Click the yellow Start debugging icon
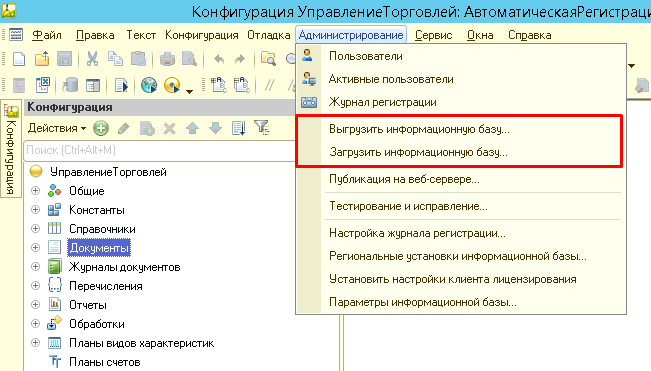This screenshot has height=371, width=651. tap(172, 85)
